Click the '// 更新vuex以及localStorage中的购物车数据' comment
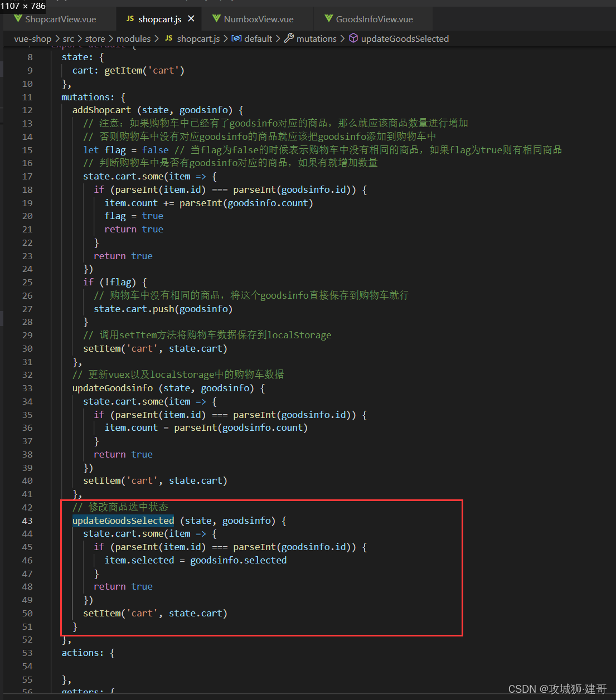Image resolution: width=616 pixels, height=700 pixels. point(178,375)
